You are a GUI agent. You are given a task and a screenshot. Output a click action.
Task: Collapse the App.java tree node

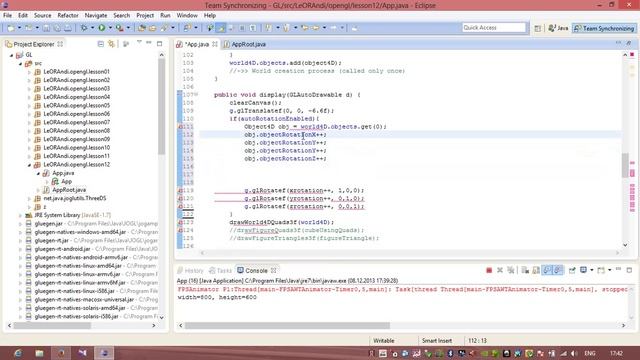pyautogui.click(x=38, y=173)
